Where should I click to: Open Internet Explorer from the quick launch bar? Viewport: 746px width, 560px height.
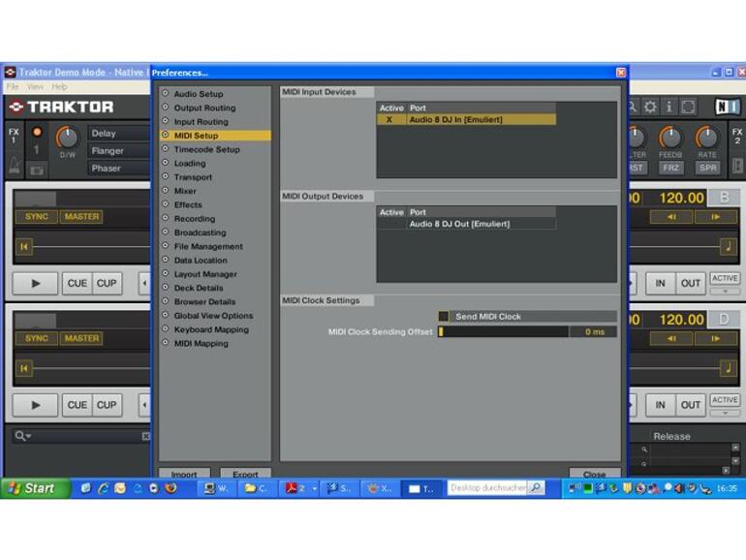pyautogui.click(x=104, y=488)
